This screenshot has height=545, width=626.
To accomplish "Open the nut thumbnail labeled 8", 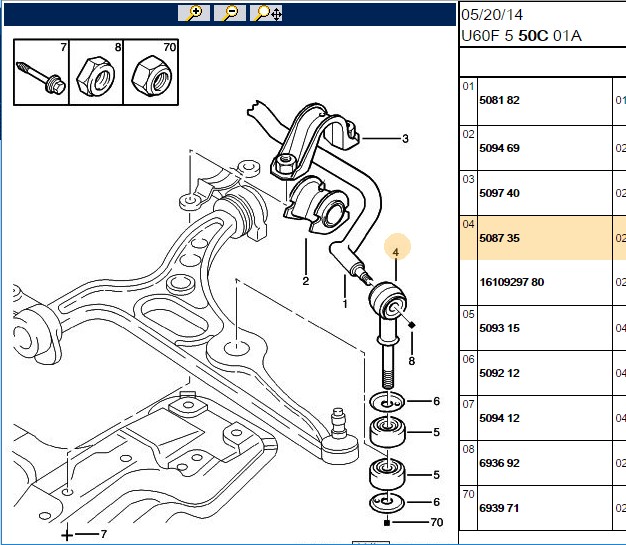I will pyautogui.click(x=96, y=72).
